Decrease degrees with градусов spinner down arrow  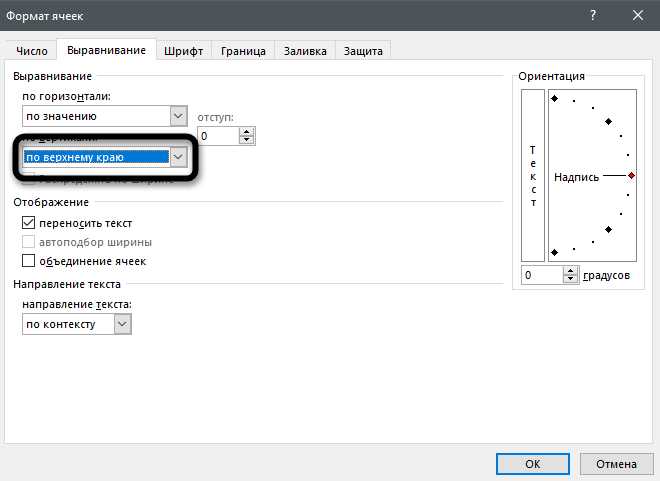[571, 280]
